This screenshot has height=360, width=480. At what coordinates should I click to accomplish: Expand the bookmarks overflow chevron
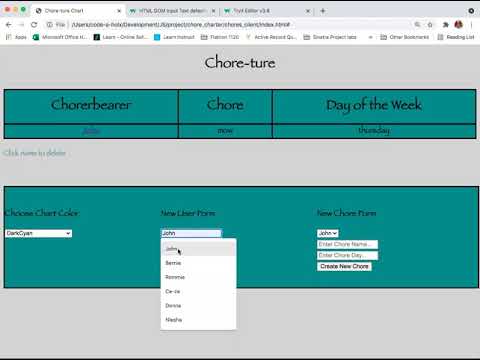pos(371,37)
